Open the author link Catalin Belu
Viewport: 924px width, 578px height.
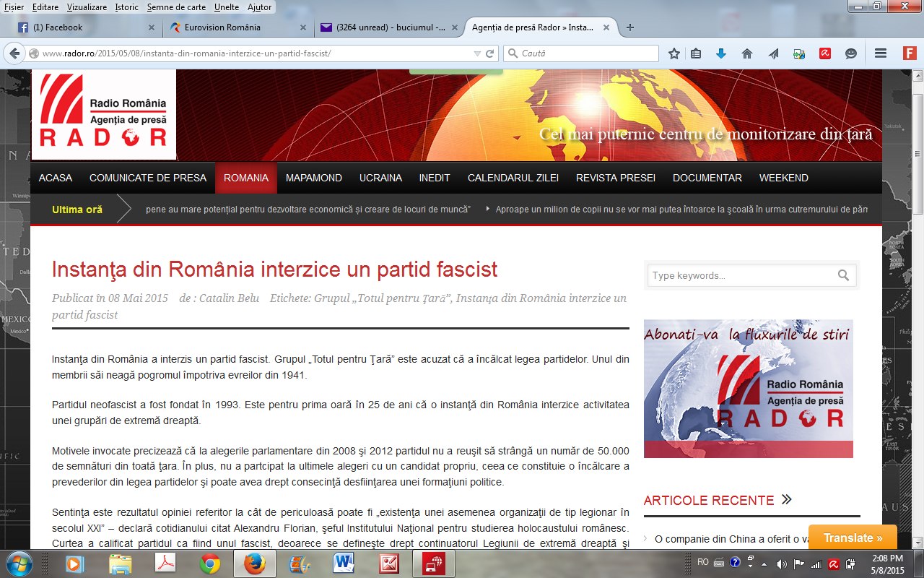(229, 298)
